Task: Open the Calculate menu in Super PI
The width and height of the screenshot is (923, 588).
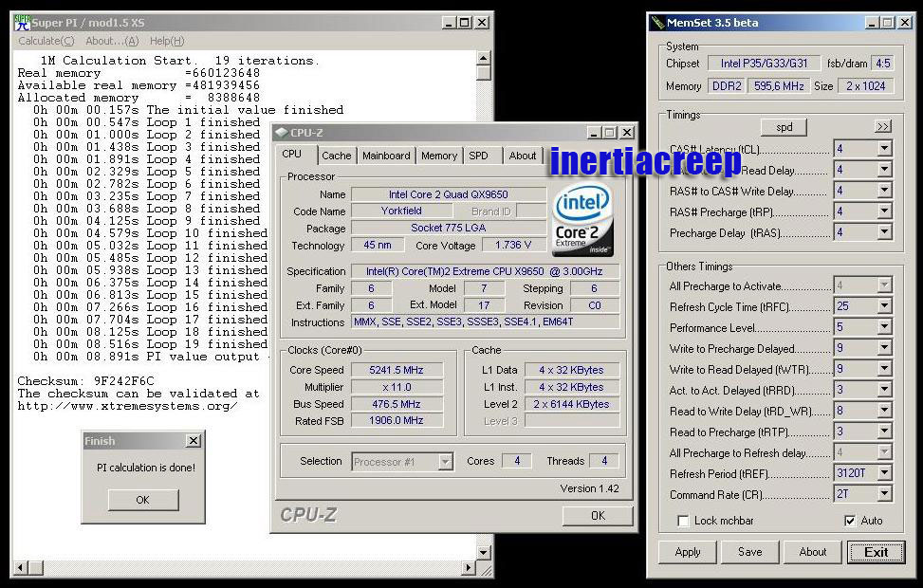Action: pyautogui.click(x=46, y=41)
